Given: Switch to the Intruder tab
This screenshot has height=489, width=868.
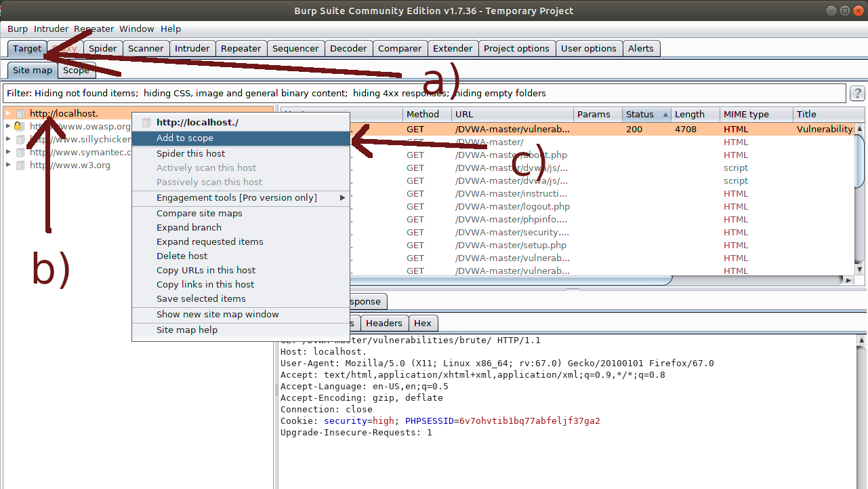Looking at the screenshot, I should 192,49.
